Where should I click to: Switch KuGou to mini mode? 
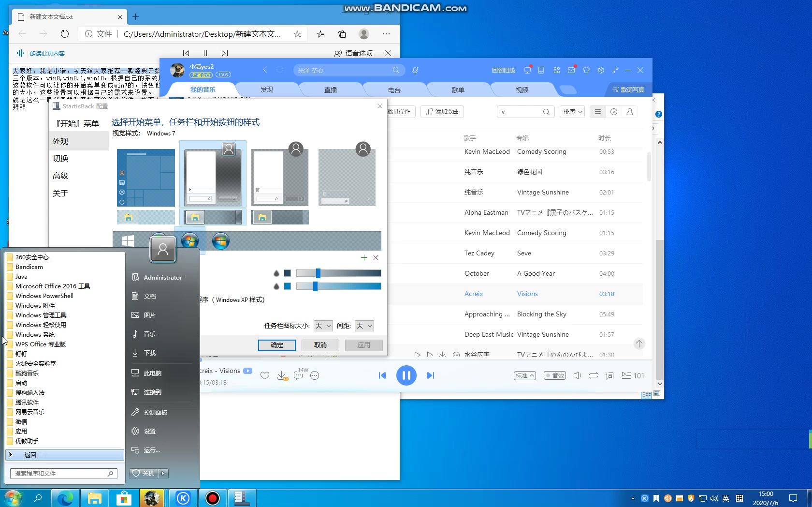tap(615, 70)
